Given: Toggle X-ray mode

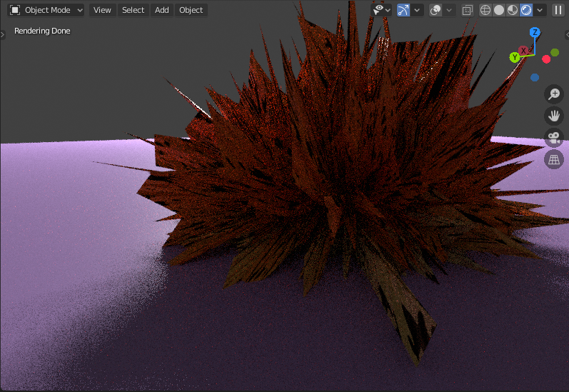Looking at the screenshot, I should tap(468, 10).
